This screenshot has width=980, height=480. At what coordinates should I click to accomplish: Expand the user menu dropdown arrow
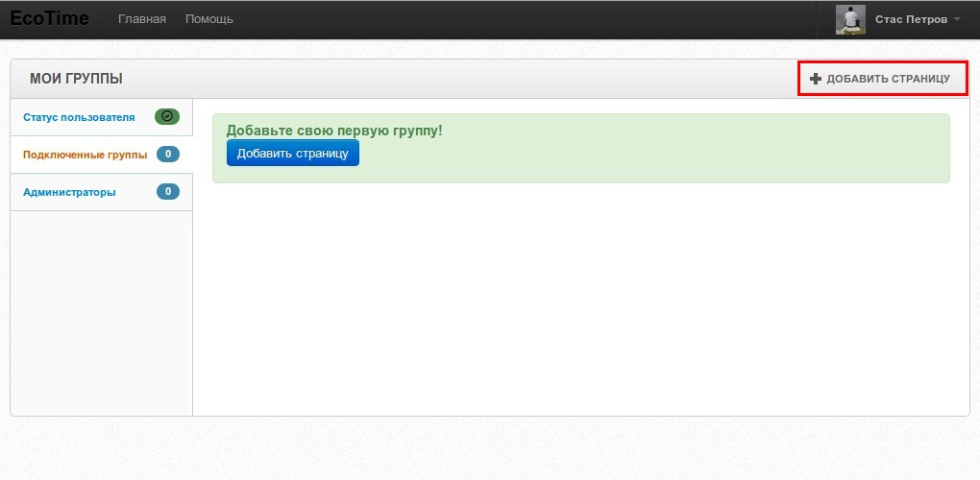[957, 20]
